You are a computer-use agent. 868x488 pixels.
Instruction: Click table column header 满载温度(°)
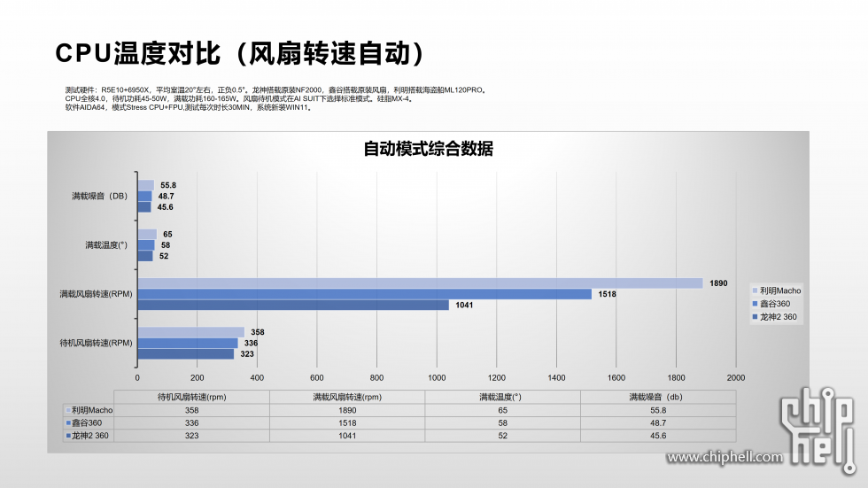[x=503, y=397]
